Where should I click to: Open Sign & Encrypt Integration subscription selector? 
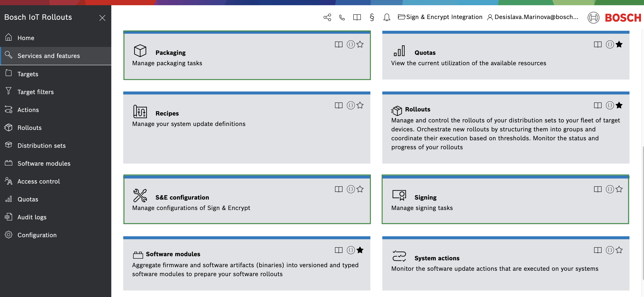(440, 17)
